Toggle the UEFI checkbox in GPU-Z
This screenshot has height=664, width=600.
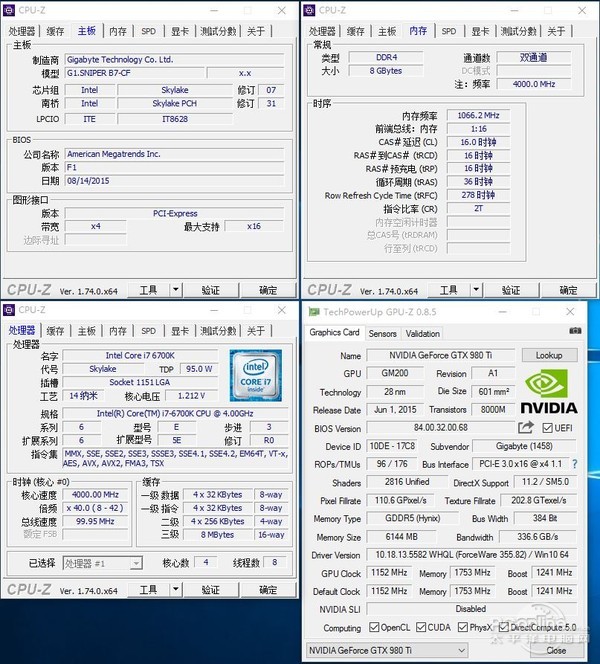pyautogui.click(x=547, y=428)
